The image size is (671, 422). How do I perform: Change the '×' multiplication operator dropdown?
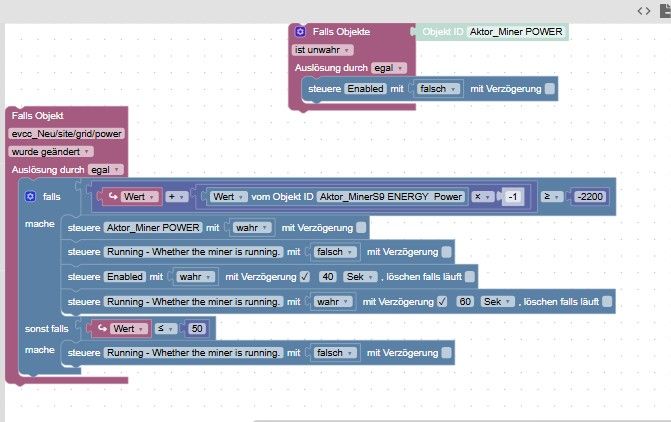(x=483, y=196)
